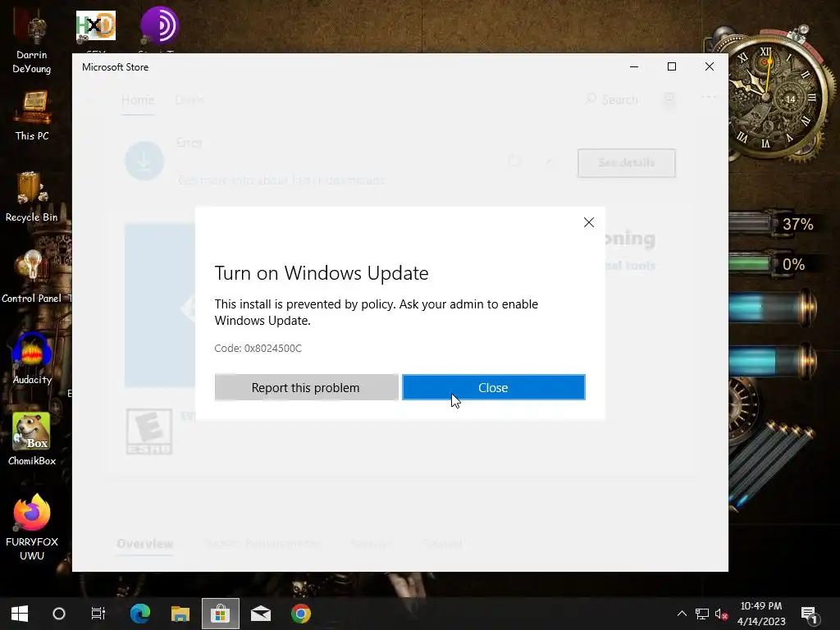Image resolution: width=840 pixels, height=630 pixels.
Task: Open Mail app from taskbar
Action: [260, 614]
